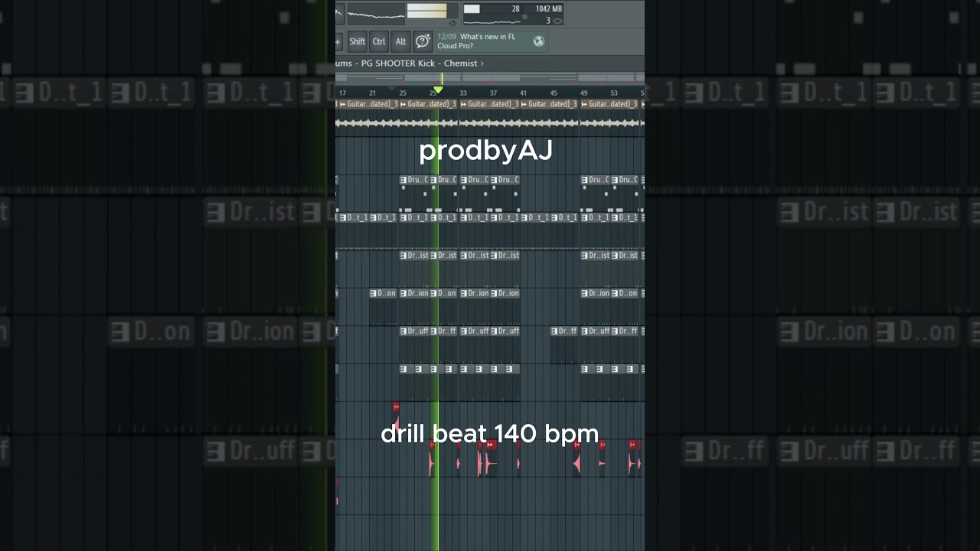Image resolution: width=980 pixels, height=551 pixels.
Task: Click the memory usage 1042 MB readout
Action: (549, 8)
